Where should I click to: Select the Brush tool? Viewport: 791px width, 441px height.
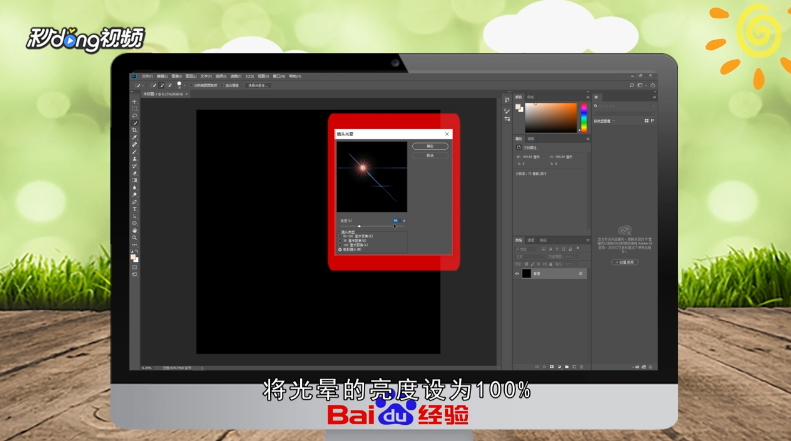point(135,151)
